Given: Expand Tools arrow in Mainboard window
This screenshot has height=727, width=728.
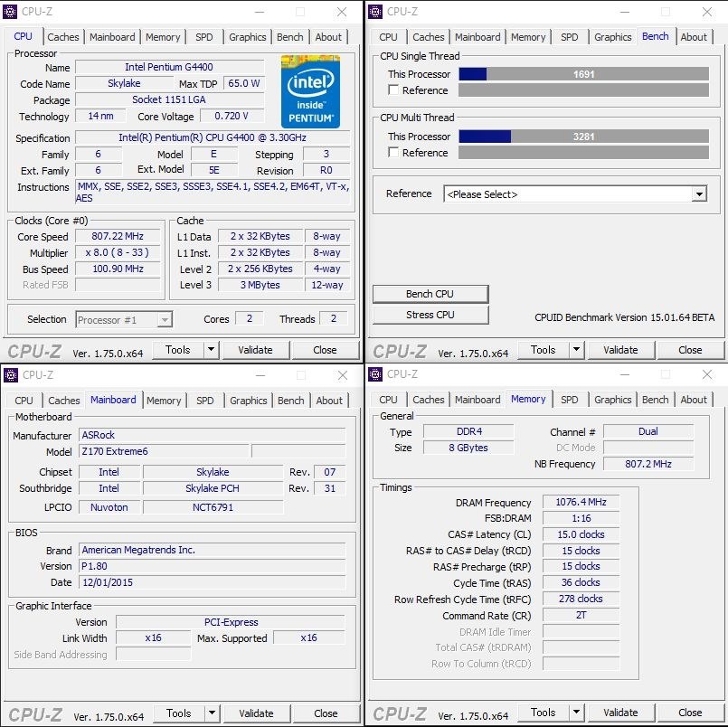Looking at the screenshot, I should 212,713.
